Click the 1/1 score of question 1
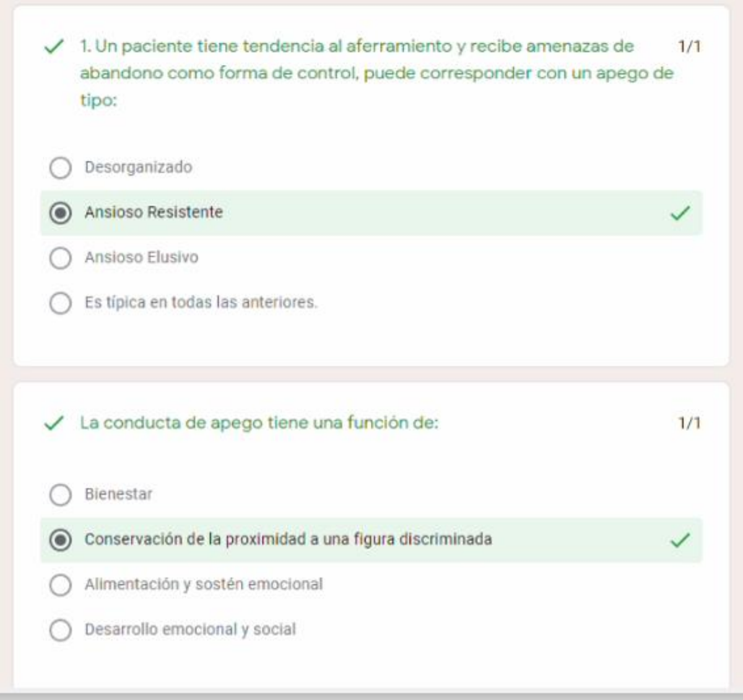This screenshot has width=743, height=700. 689,46
